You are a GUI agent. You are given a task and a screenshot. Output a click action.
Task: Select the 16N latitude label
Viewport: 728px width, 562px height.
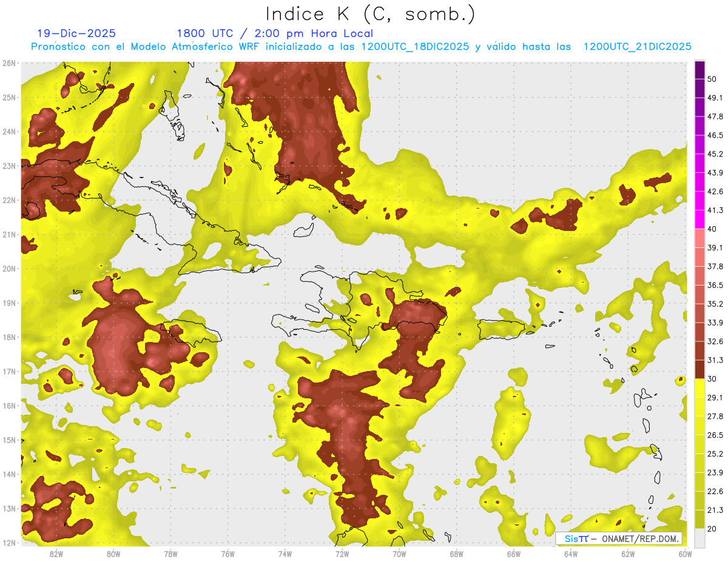click(9, 406)
